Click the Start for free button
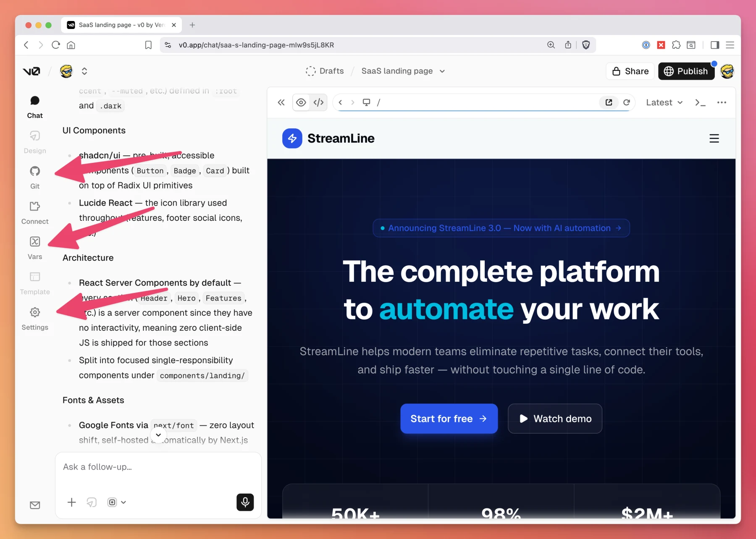This screenshot has width=756, height=539. pos(449,419)
